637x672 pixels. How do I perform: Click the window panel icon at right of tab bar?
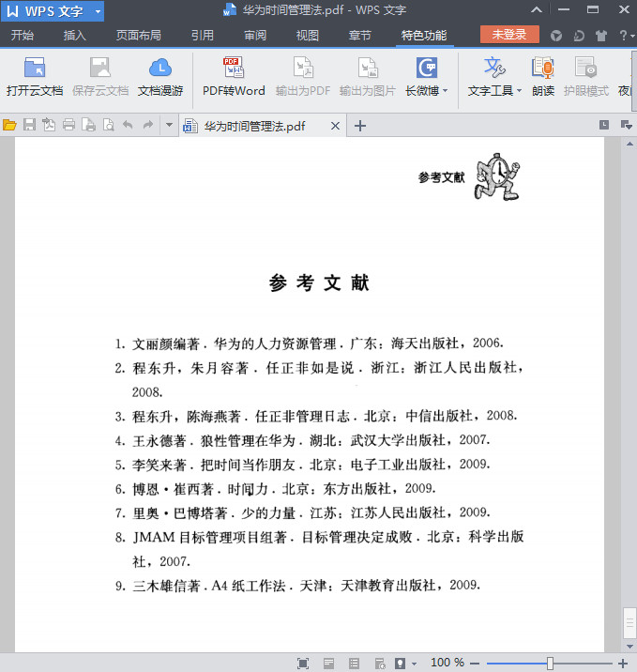[604, 125]
